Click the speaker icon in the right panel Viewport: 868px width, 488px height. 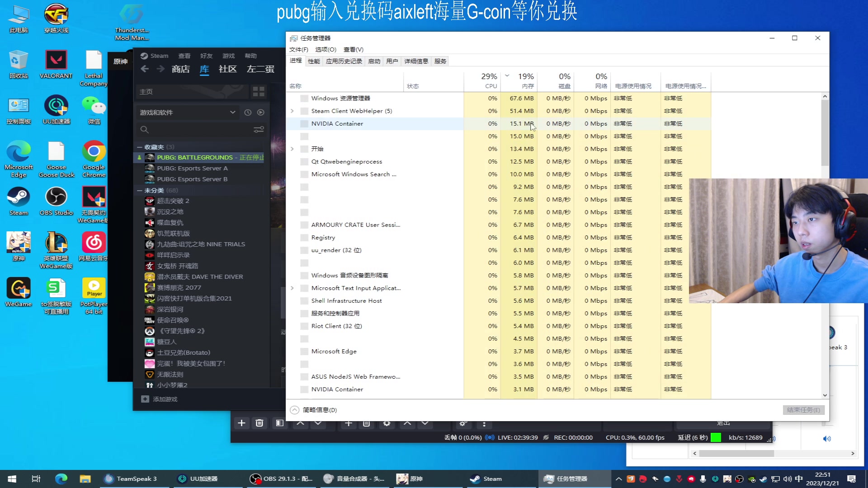coord(827,438)
